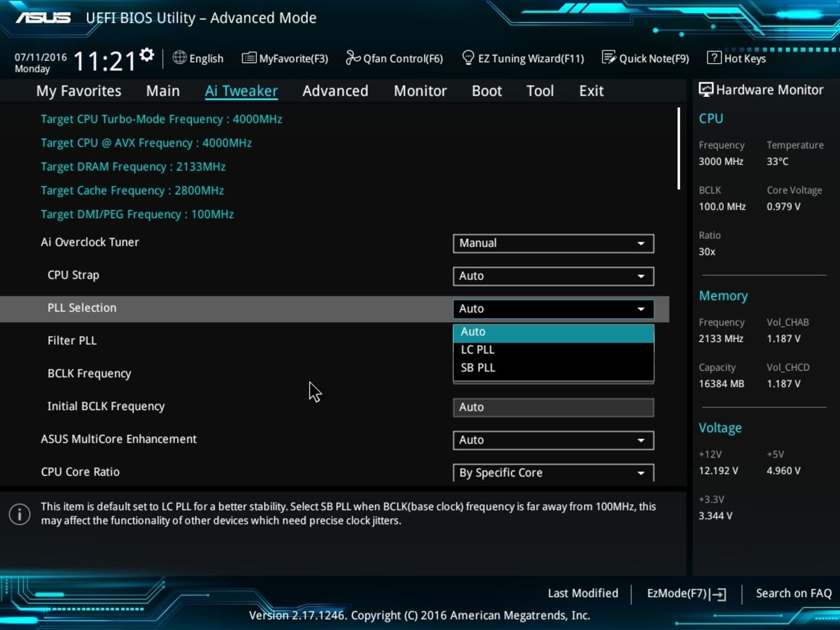Choose LC PLL option

pos(553,350)
